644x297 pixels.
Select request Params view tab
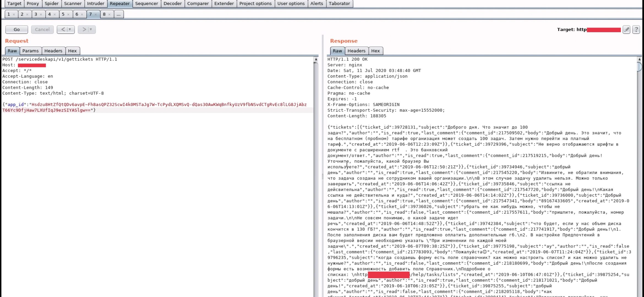pyautogui.click(x=30, y=51)
